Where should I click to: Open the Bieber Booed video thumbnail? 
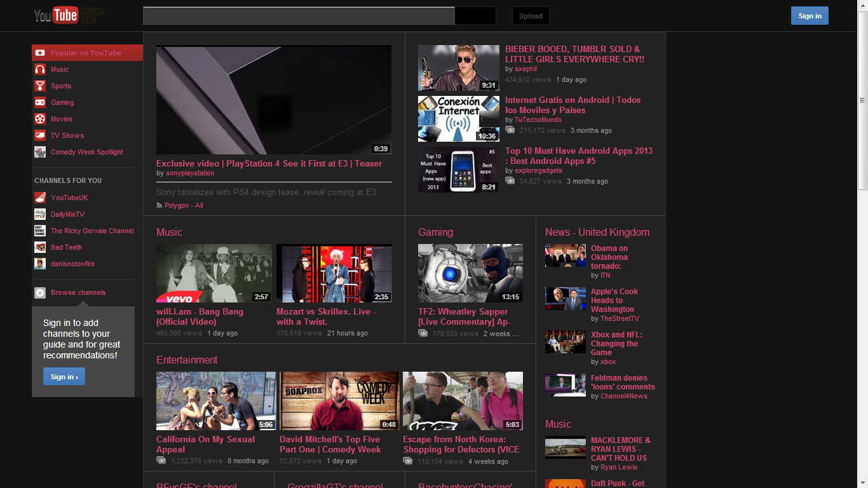pyautogui.click(x=459, y=68)
